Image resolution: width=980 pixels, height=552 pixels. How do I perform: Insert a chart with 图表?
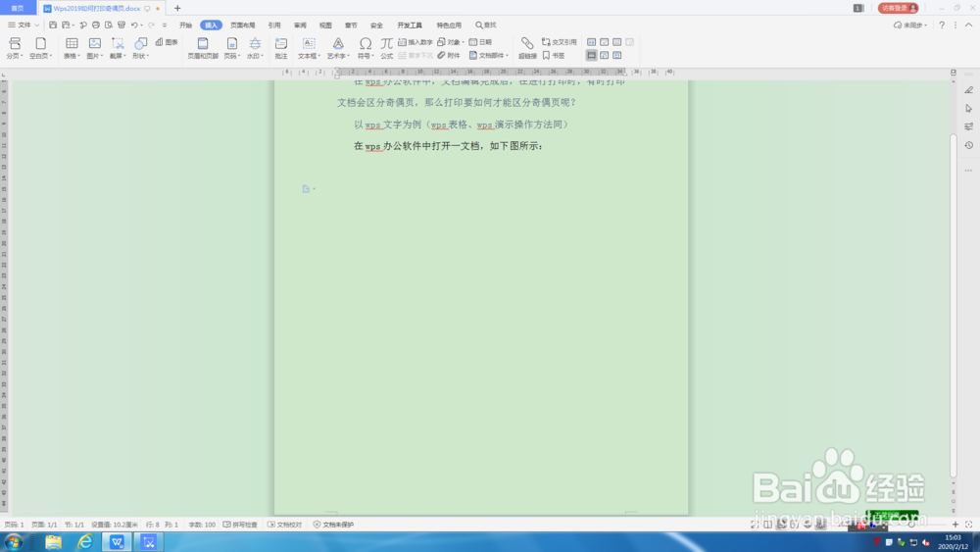point(167,42)
